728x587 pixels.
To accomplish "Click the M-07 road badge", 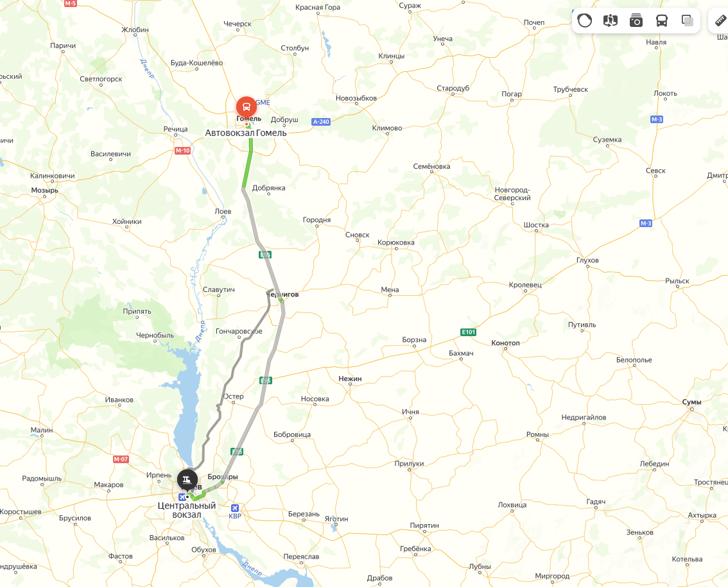I will pyautogui.click(x=121, y=459).
